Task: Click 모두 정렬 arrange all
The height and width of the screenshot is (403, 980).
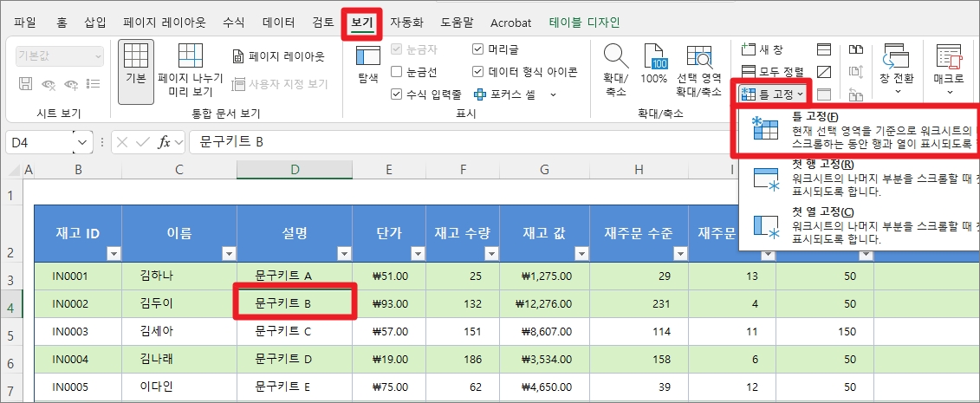Action: (x=772, y=72)
